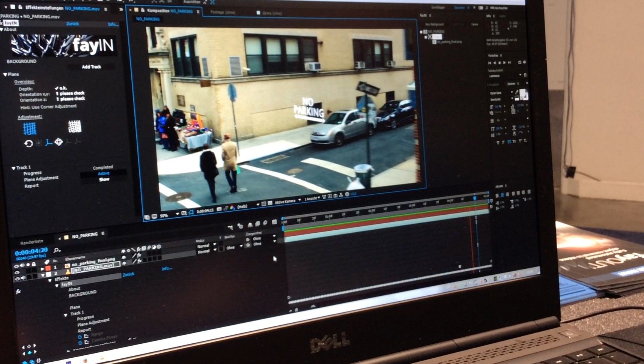The image size is (644, 364).
Task: Click the mask visibility icon in viewer
Action: pos(191,212)
